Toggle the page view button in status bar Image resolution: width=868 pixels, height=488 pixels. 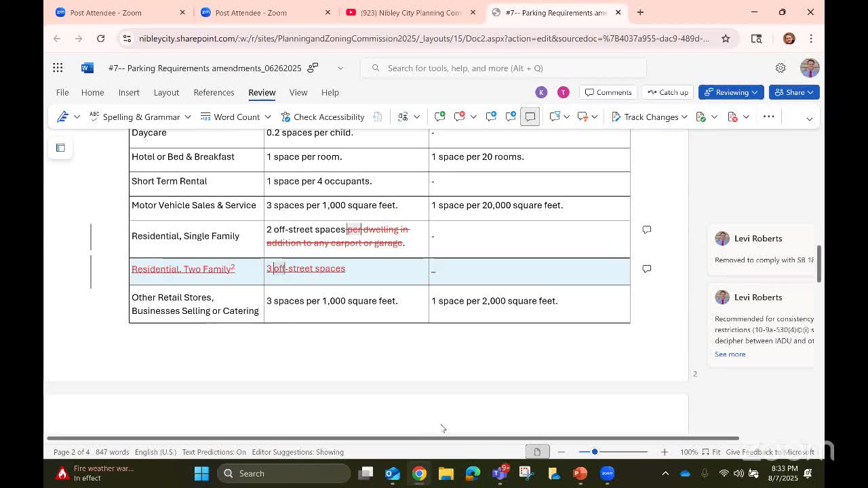(537, 452)
